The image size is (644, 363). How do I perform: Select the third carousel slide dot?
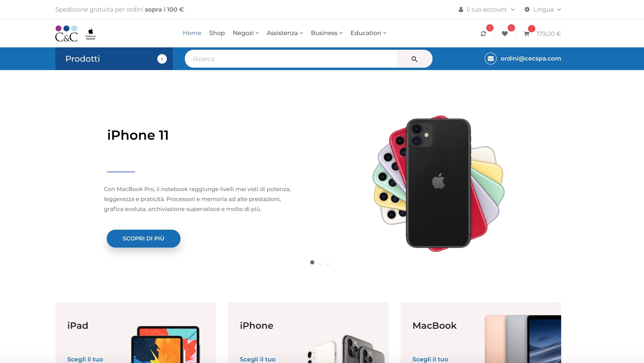tap(328, 262)
